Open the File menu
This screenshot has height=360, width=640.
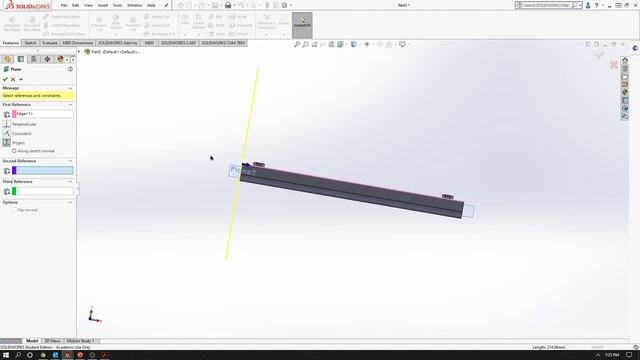pyautogui.click(x=64, y=5)
